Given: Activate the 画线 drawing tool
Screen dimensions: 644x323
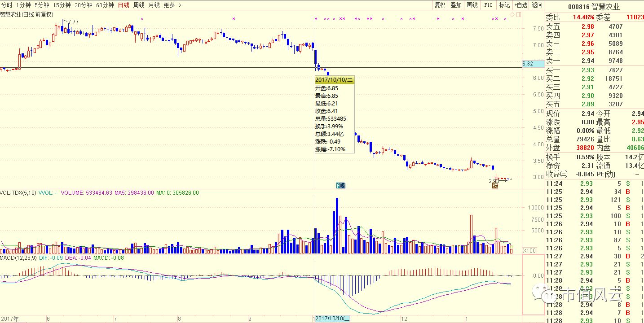Looking at the screenshot, I should pos(472,5).
